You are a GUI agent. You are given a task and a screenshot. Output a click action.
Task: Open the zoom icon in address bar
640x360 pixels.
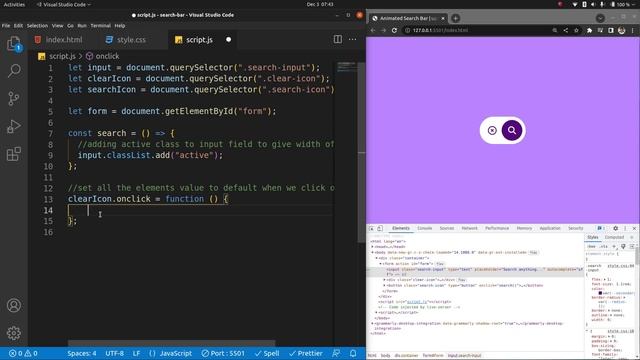coord(555,30)
